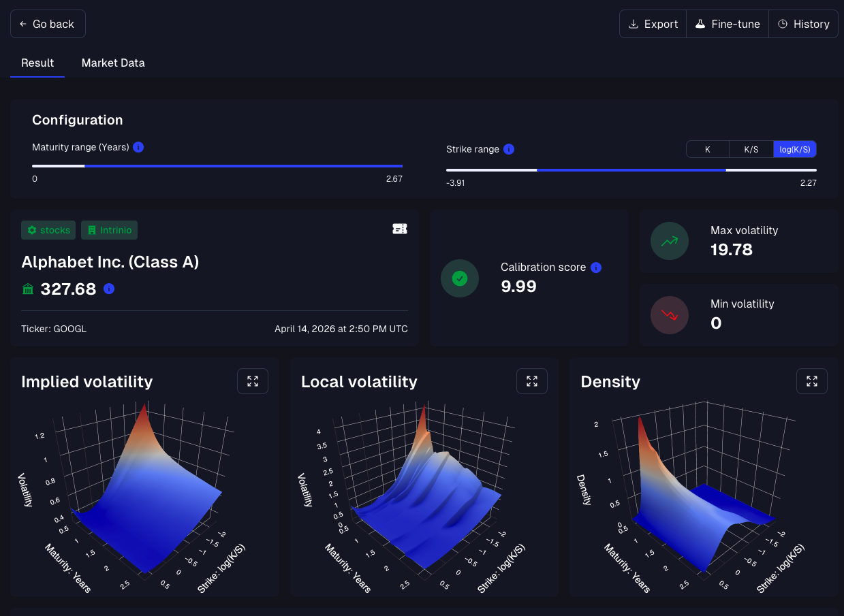Expand the Density chart fullscreen
The image size is (844, 616).
coord(812,381)
